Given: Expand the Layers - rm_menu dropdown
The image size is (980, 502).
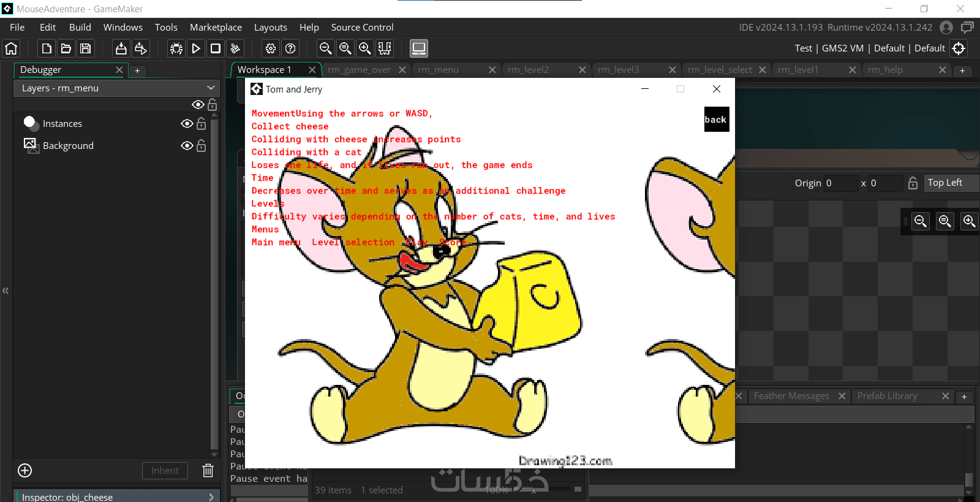Looking at the screenshot, I should [116, 88].
